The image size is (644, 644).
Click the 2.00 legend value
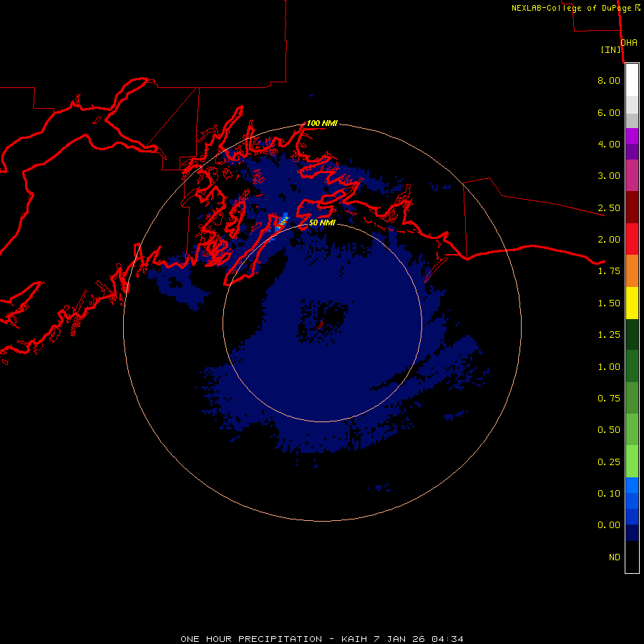609,240
